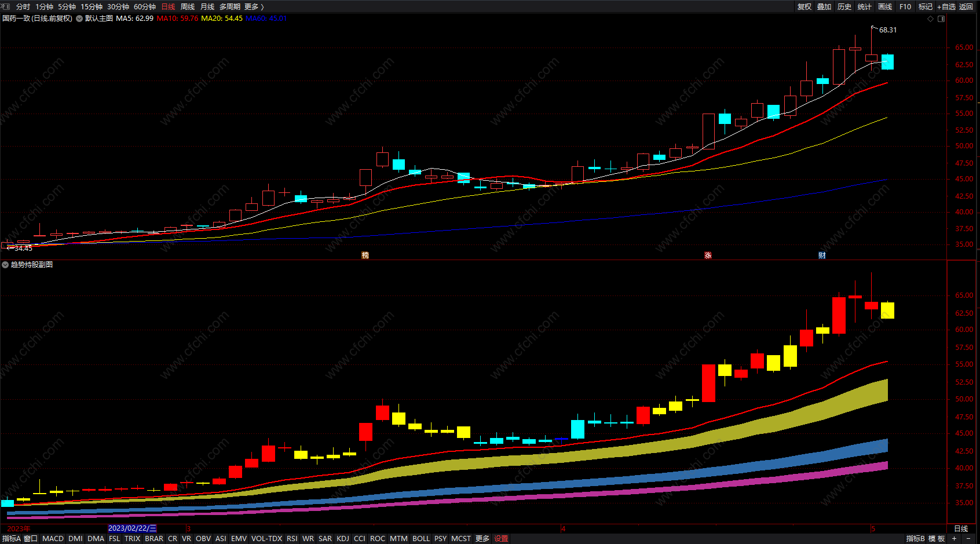Click the 榜 marker on the main chart
Image resolution: width=980 pixels, height=544 pixels.
click(365, 255)
